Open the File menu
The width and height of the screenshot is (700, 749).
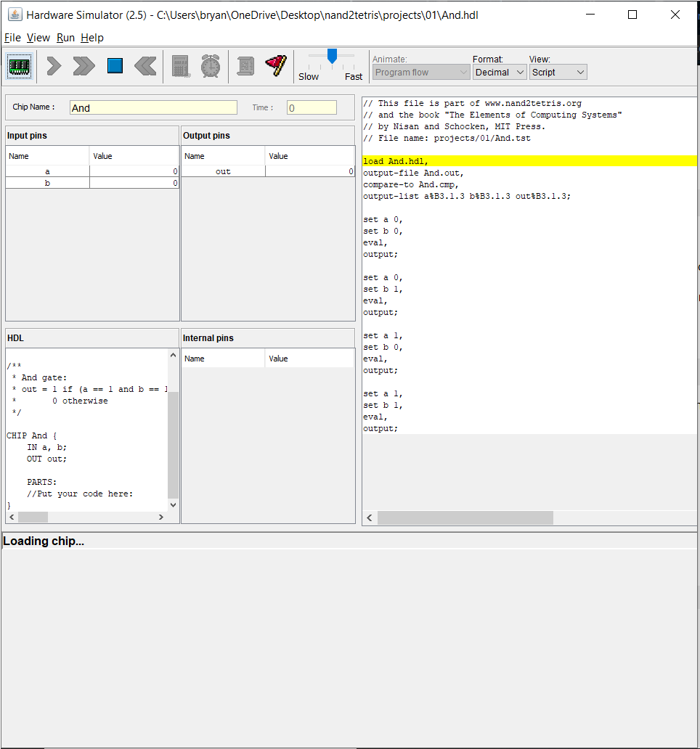pyautogui.click(x=12, y=38)
